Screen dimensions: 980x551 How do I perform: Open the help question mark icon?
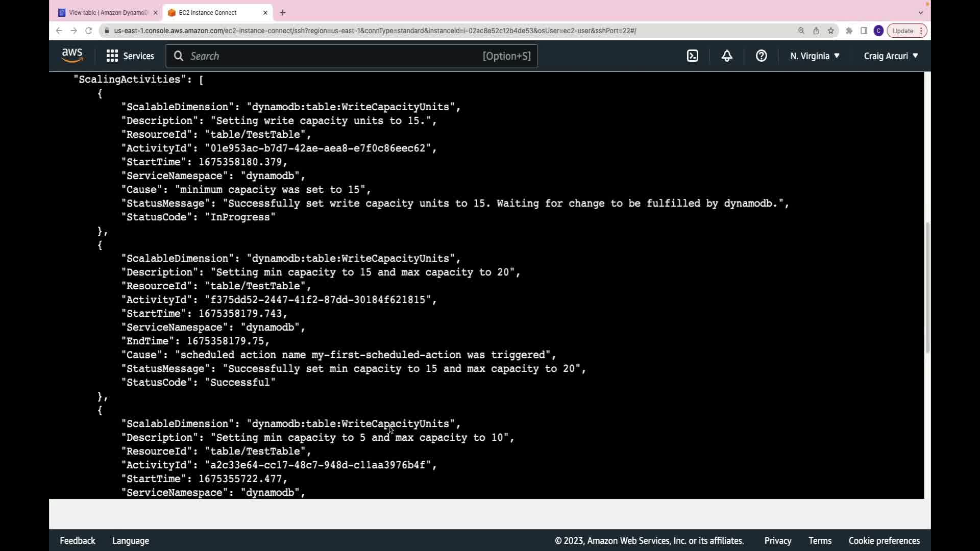pos(761,56)
